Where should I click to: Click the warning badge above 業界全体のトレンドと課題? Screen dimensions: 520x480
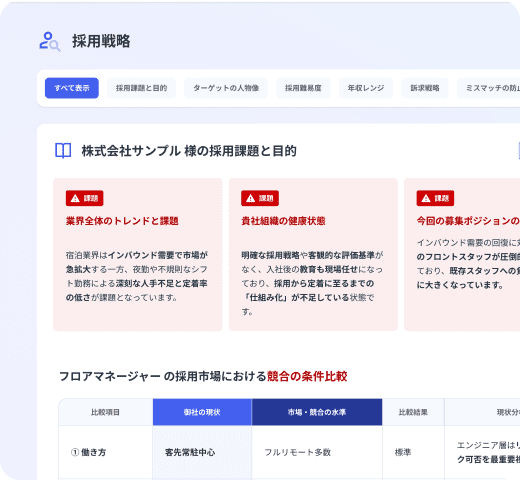tap(85, 198)
